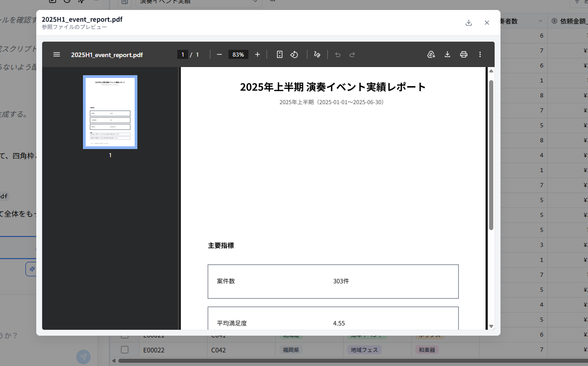Click the 依頼金額 column header
This screenshot has width=588, height=366.
569,21
